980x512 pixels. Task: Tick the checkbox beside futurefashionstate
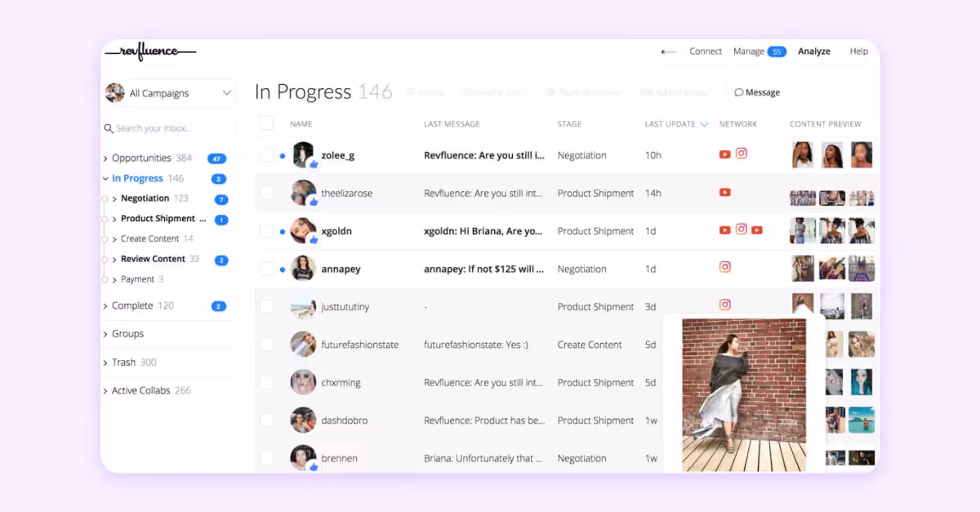pyautogui.click(x=267, y=344)
